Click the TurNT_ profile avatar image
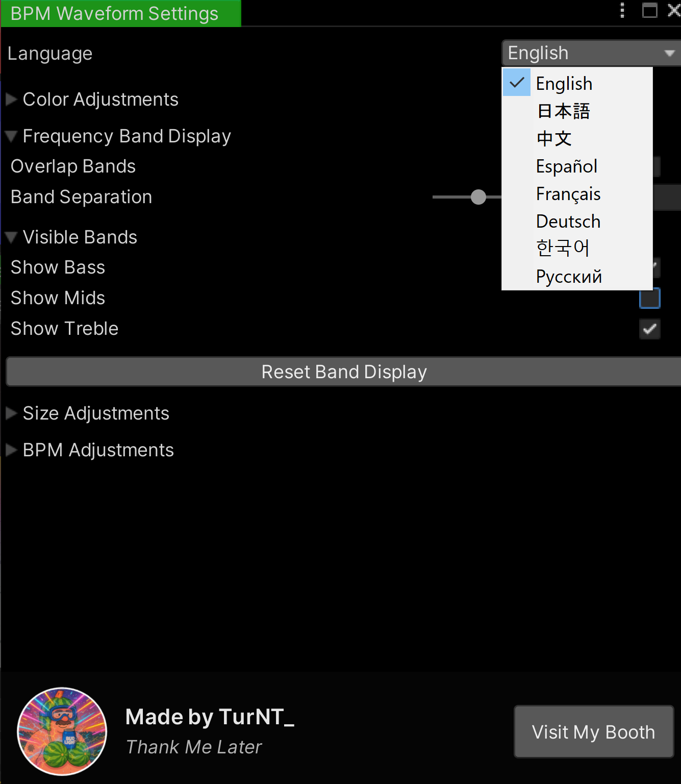The width and height of the screenshot is (681, 784). pyautogui.click(x=61, y=731)
